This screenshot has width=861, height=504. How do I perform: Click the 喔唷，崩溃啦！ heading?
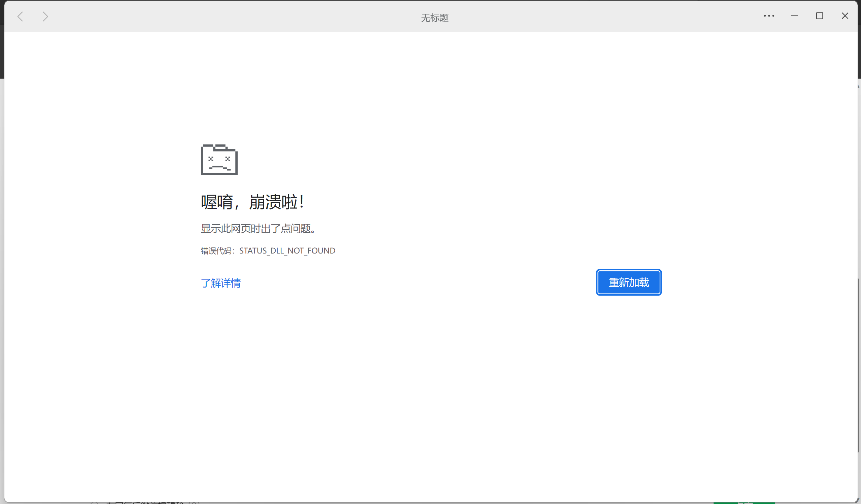pos(252,202)
